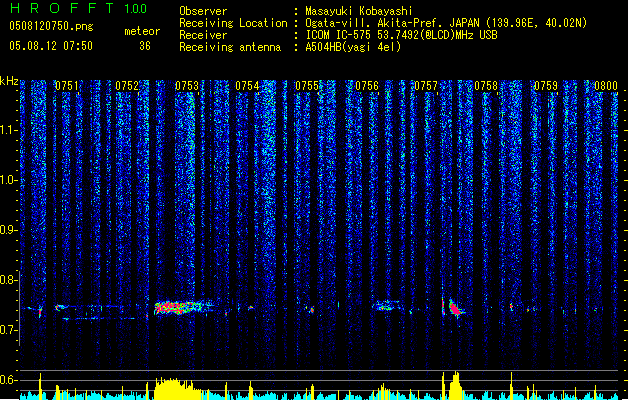Select filename 0508120750.png

coord(51,26)
